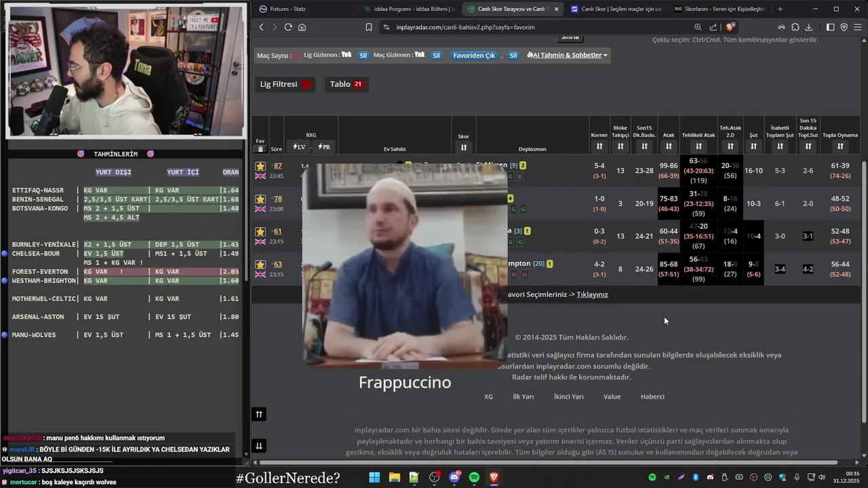The height and width of the screenshot is (488, 868).
Task: Click the LV lightning button under RXG
Action: [x=299, y=147]
